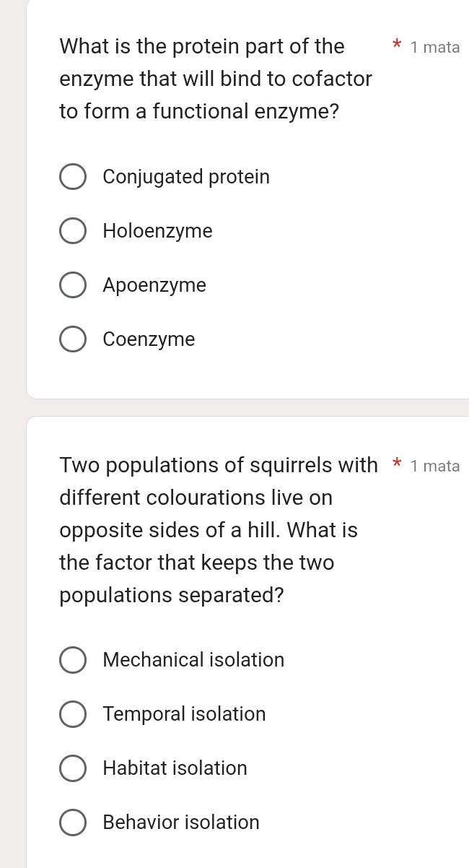Select the Conjugated protein answer option
Viewport: 469px width, 868px height.
coord(73,176)
